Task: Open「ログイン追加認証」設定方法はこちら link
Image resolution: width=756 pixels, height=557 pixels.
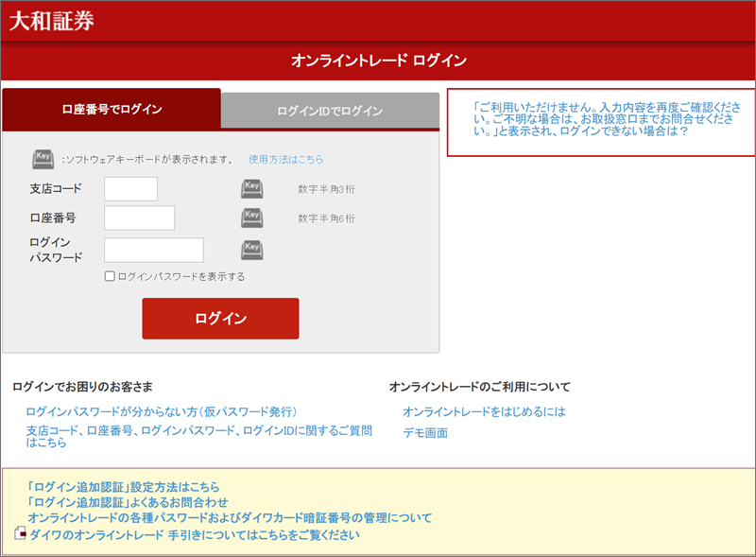Action: coord(124,487)
